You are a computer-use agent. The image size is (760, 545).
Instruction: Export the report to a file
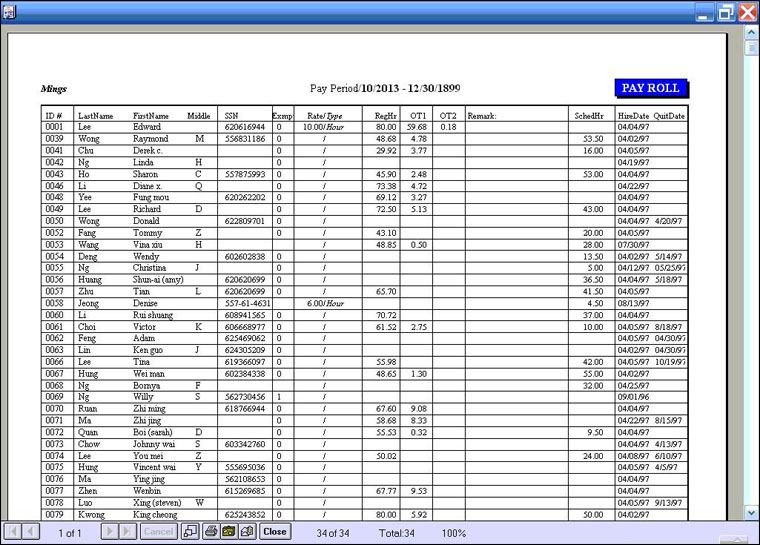(x=229, y=531)
